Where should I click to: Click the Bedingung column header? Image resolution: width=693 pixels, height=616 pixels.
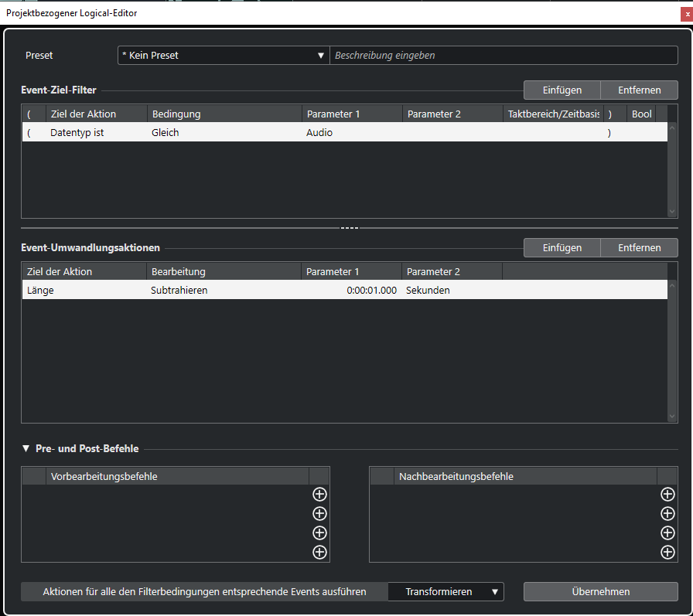click(x=224, y=114)
